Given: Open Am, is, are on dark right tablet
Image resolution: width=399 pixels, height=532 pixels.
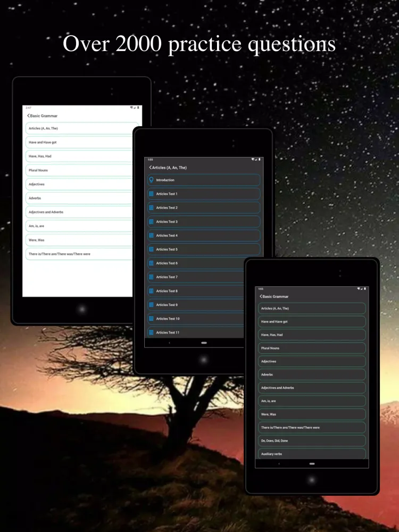Looking at the screenshot, I should 312,401.
